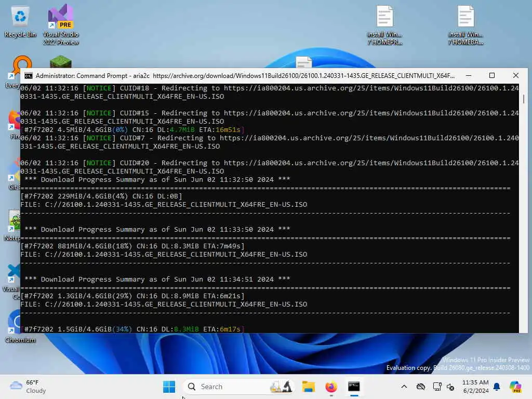532x399 pixels.
Task: Click the Minecraft grass block desktop icon
Action: tap(61, 62)
